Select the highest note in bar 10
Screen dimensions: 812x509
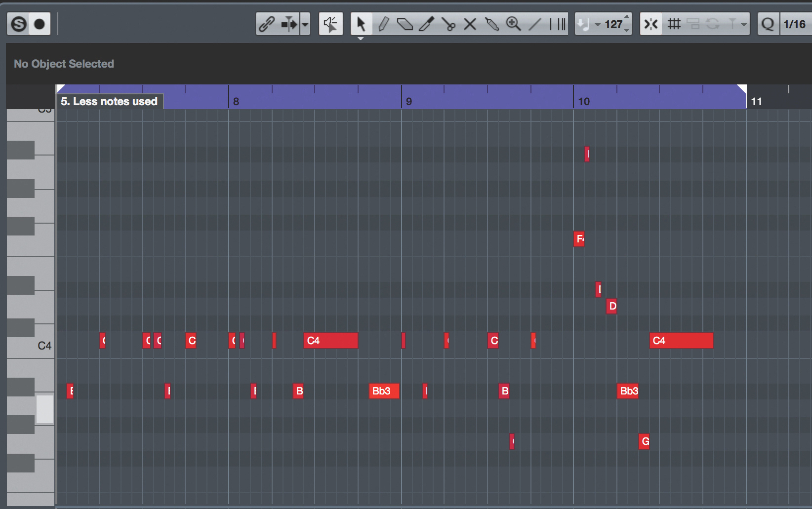[x=586, y=154]
